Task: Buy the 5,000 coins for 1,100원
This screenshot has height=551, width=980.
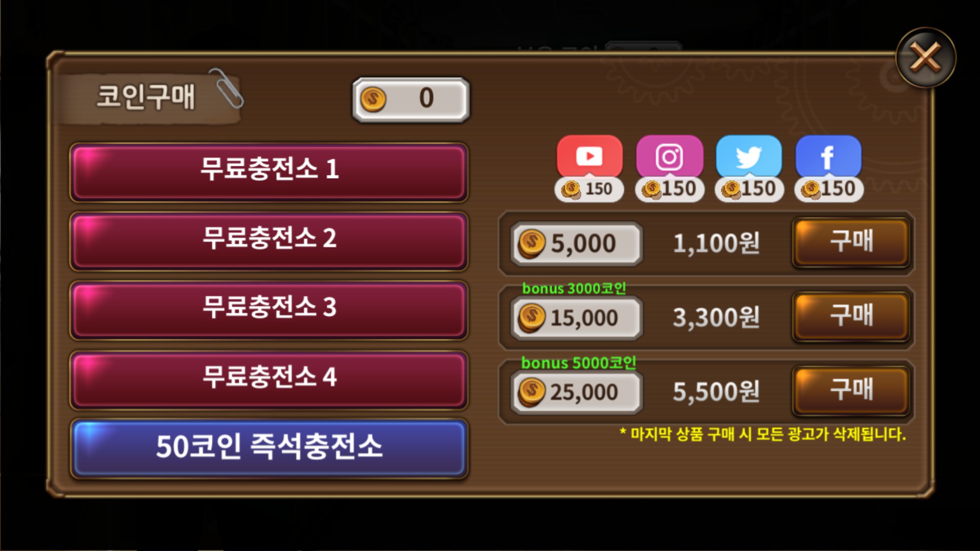Action: coord(851,242)
